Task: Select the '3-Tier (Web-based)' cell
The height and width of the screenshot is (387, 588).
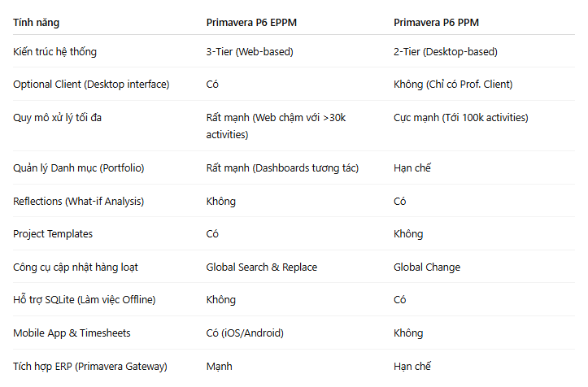Action: click(x=250, y=51)
